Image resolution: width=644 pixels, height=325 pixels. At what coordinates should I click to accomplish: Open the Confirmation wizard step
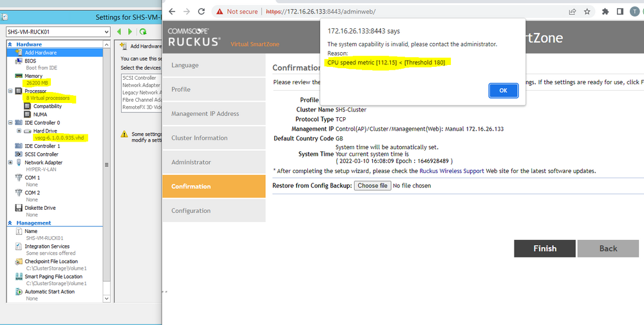(214, 186)
